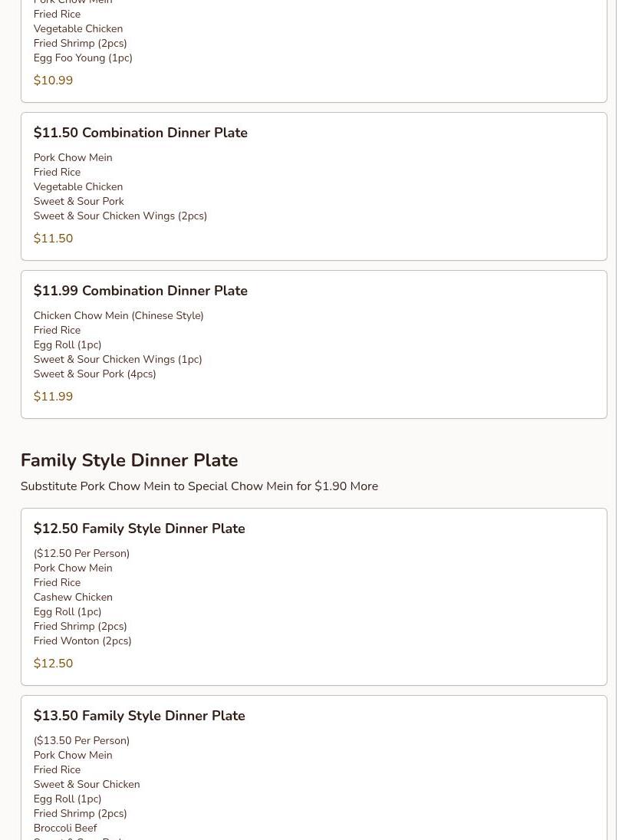Open the $12.50 Family Style Dinner Plate item
Image resolution: width=632 pixels, height=840 pixels.
click(x=139, y=529)
